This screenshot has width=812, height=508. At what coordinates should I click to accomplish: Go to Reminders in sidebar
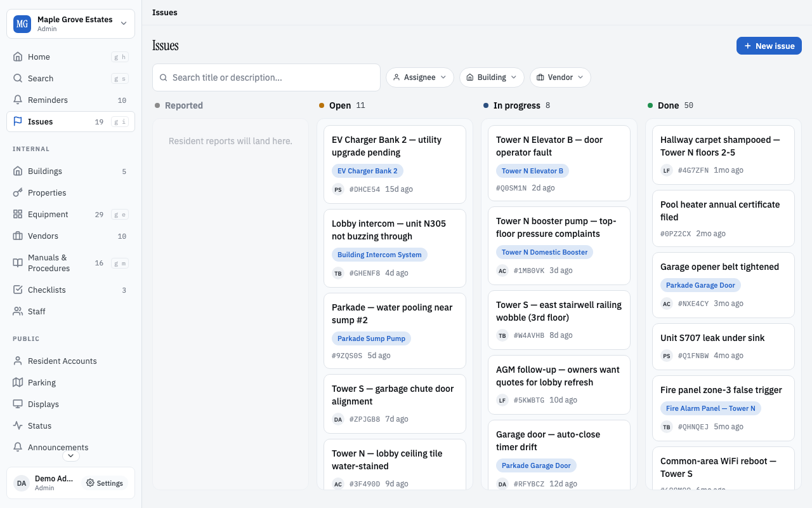(x=70, y=100)
